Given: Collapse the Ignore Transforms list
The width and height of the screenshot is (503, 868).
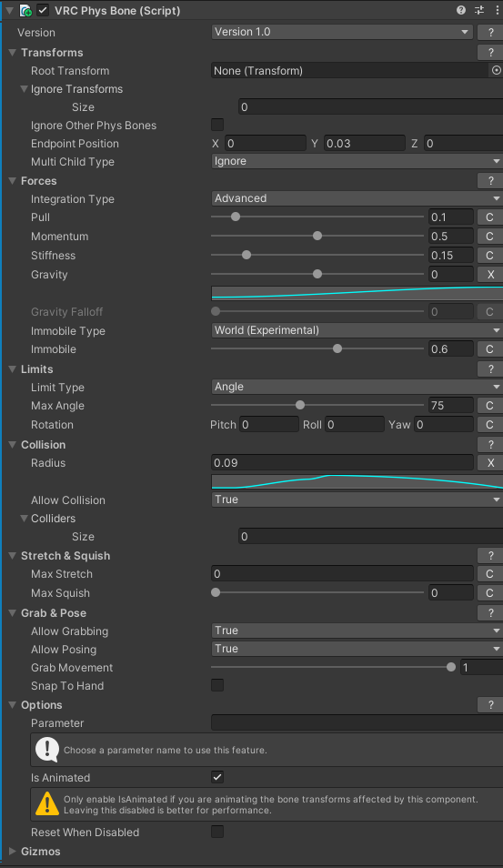Looking at the screenshot, I should click(x=24, y=88).
